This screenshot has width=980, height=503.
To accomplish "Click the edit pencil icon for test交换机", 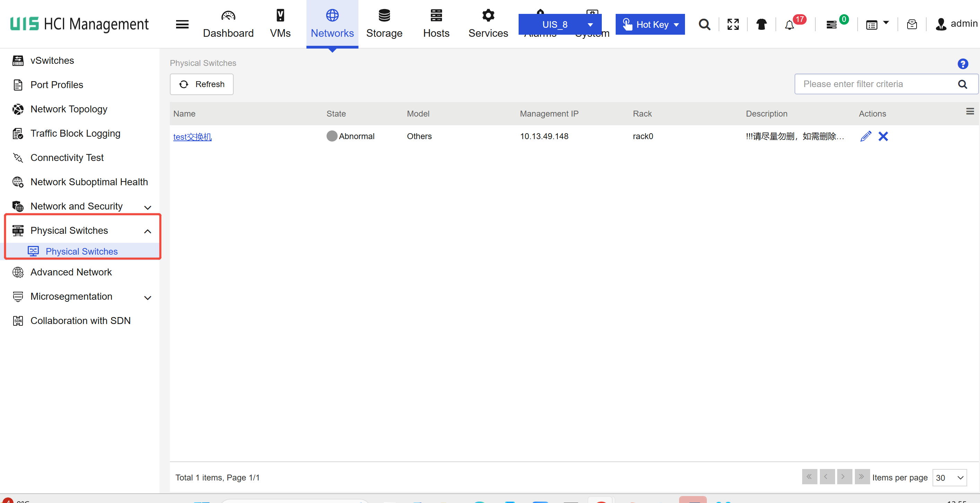I will pyautogui.click(x=866, y=136).
